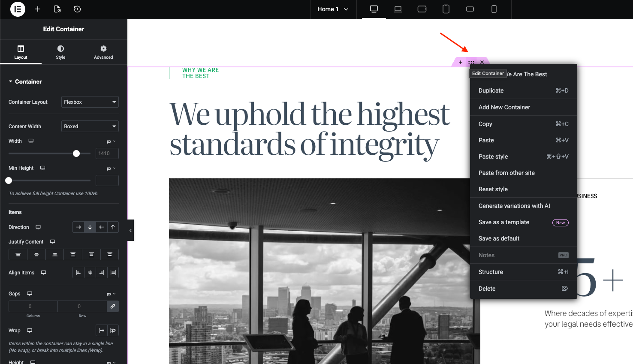
Task: Open document settings page icon
Action: [x=57, y=9]
